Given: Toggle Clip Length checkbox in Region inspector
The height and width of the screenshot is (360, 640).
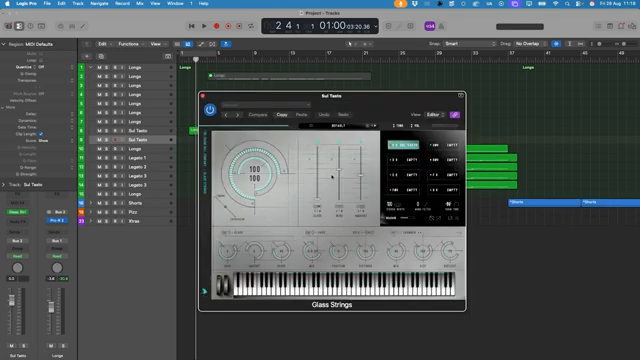Looking at the screenshot, I should [41, 134].
